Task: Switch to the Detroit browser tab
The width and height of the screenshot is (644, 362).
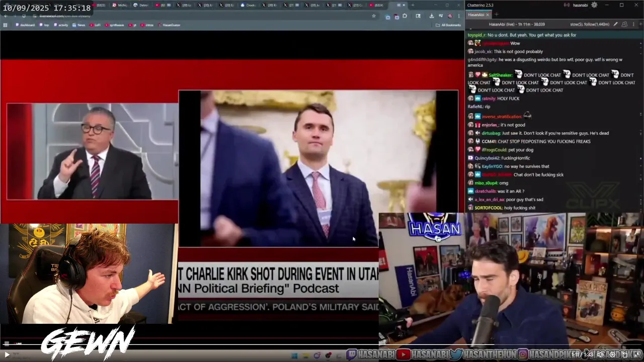Action: (141, 5)
